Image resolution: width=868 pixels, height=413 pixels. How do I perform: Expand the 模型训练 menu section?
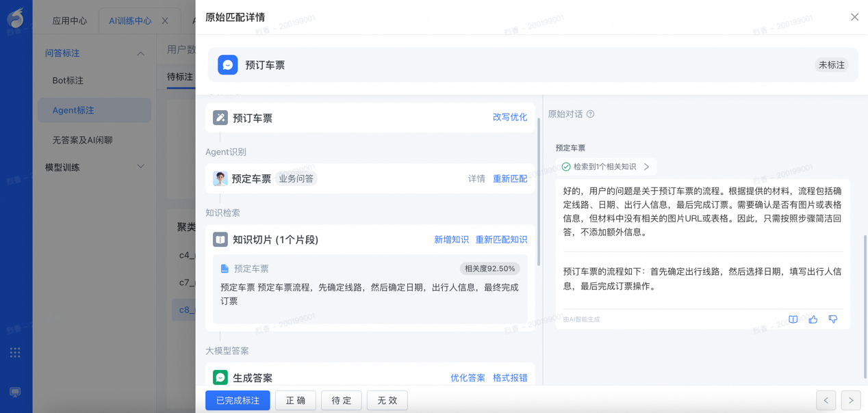pyautogui.click(x=140, y=167)
